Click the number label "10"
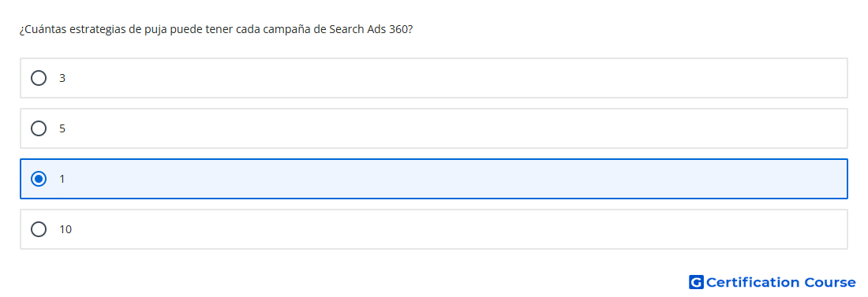 65,229
